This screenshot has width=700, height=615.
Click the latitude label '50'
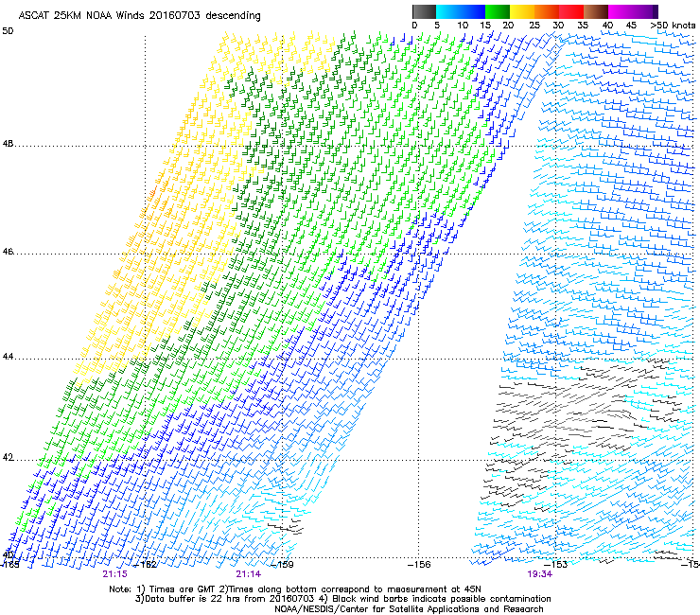(x=8, y=31)
